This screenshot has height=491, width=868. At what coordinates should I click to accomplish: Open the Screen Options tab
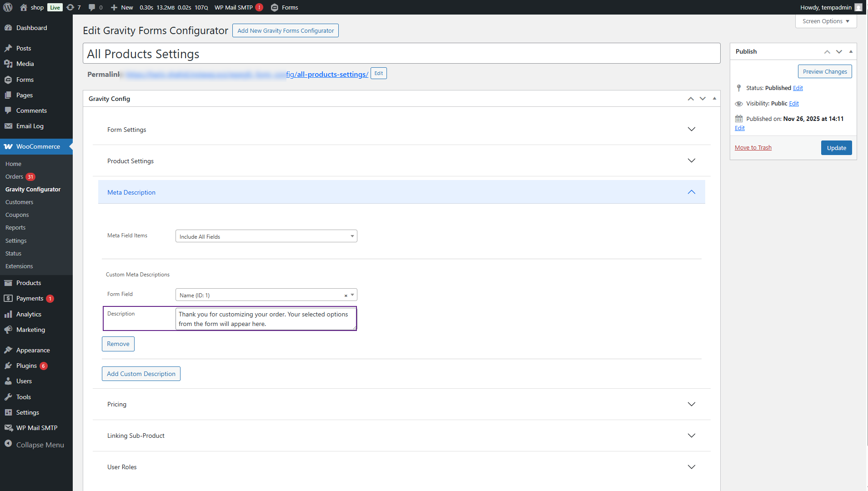click(x=826, y=21)
